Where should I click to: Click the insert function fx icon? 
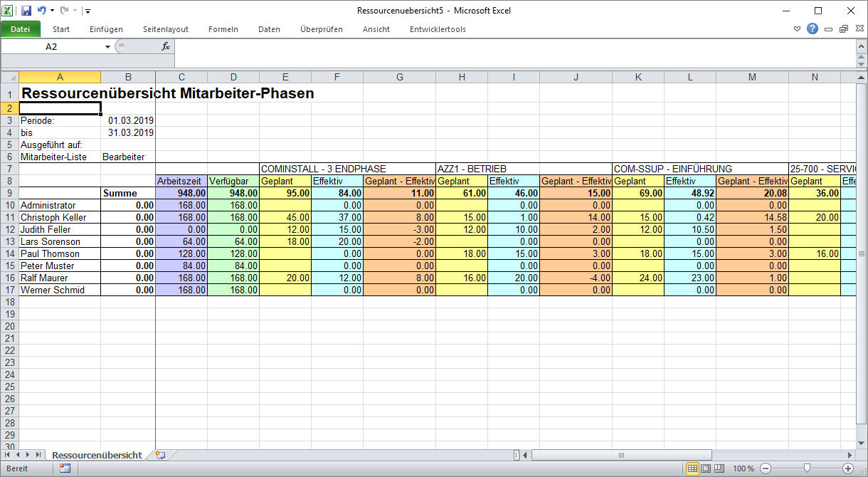[166, 46]
